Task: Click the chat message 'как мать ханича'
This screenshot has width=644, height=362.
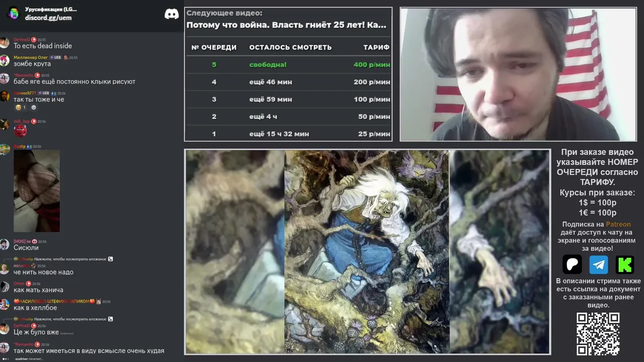Action: [38, 290]
